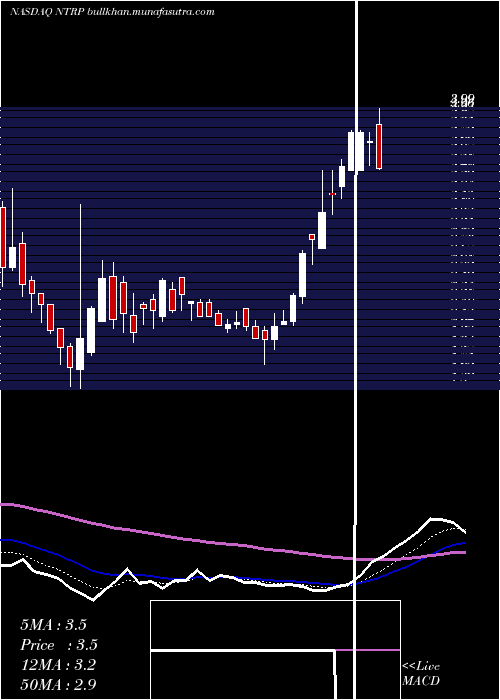Click the Price : 3.5 label
The image size is (500, 700).
click(59, 645)
